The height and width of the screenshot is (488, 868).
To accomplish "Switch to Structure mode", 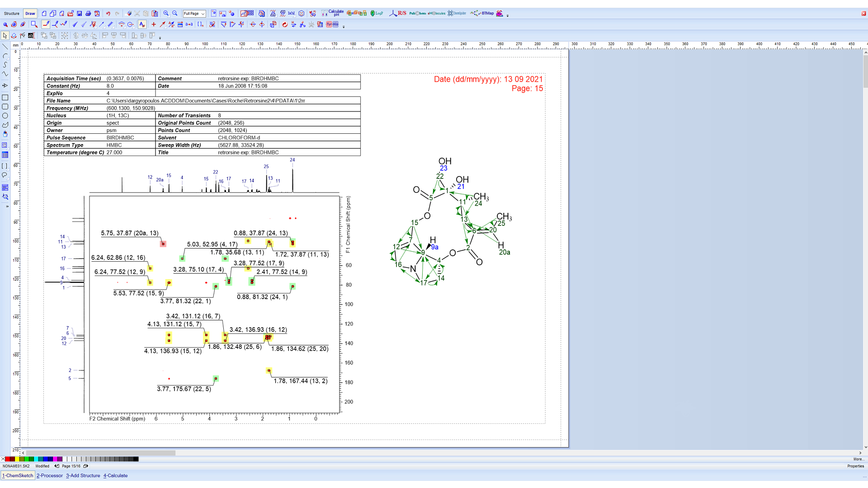I will click(11, 14).
